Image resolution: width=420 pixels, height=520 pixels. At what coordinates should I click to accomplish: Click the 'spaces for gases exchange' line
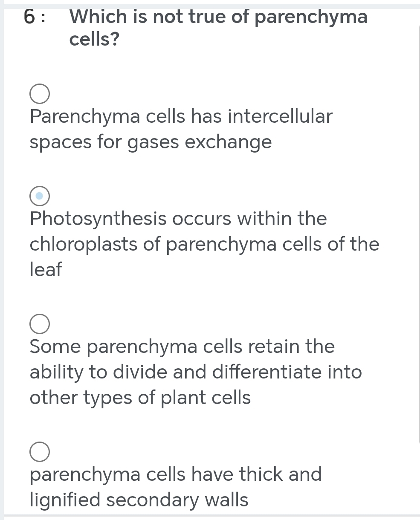point(151,142)
